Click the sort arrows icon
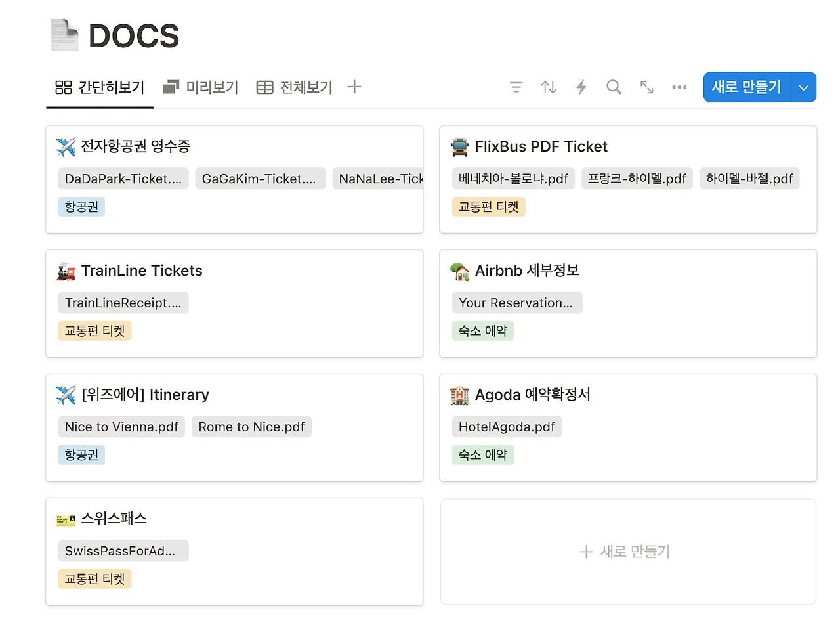The width and height of the screenshot is (840, 629). click(x=549, y=87)
